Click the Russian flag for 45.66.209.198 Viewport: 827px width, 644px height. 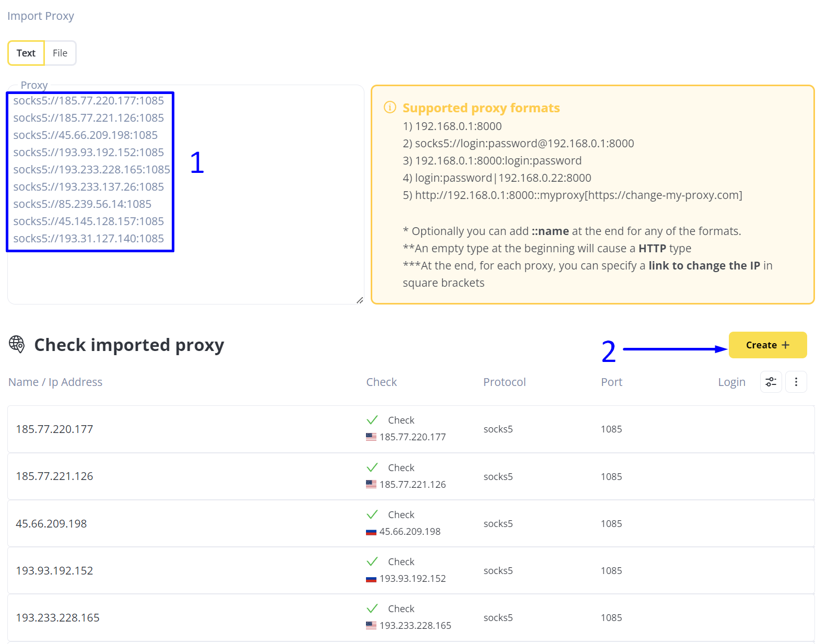click(x=371, y=532)
